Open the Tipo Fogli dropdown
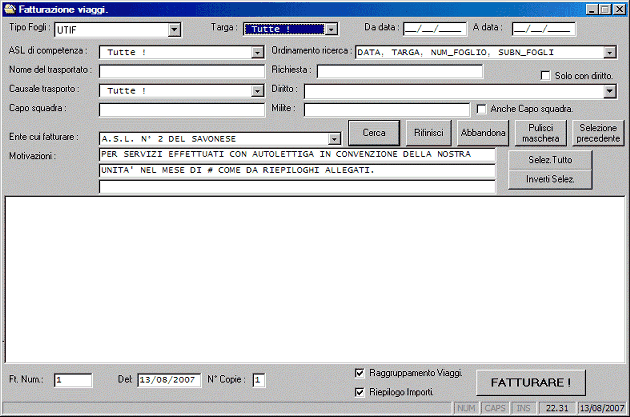This screenshot has width=630, height=417. point(174,30)
